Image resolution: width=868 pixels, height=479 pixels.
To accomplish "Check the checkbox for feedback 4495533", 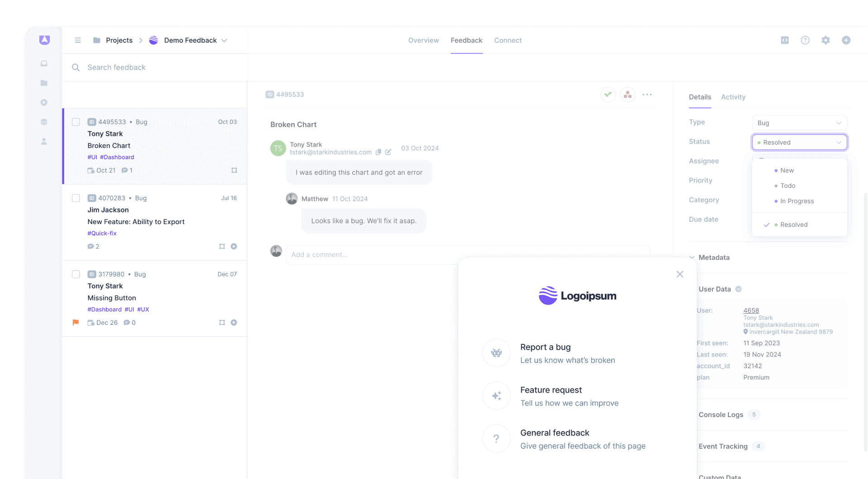I will 76,122.
